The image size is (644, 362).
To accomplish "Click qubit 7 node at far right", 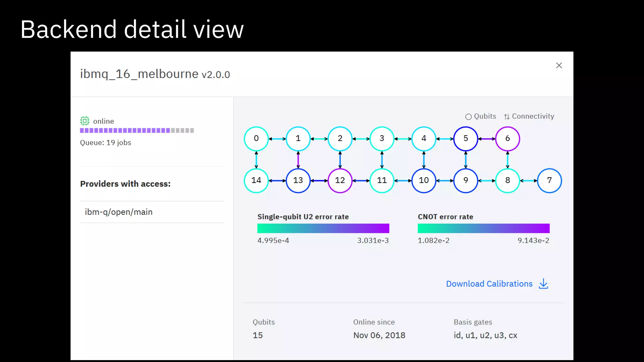I will (x=549, y=180).
